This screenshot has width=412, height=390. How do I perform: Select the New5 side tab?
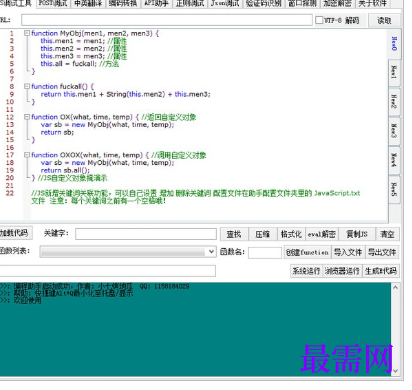(x=394, y=189)
